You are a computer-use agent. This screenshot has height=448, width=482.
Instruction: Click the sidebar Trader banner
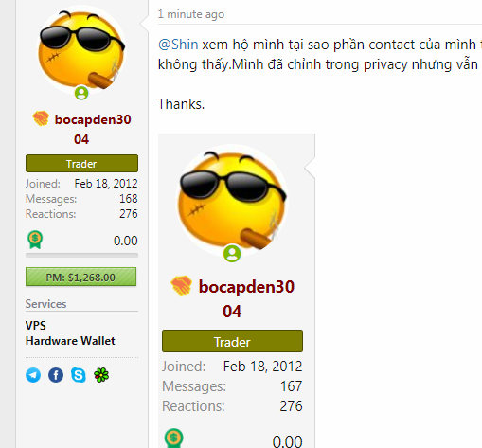81,164
